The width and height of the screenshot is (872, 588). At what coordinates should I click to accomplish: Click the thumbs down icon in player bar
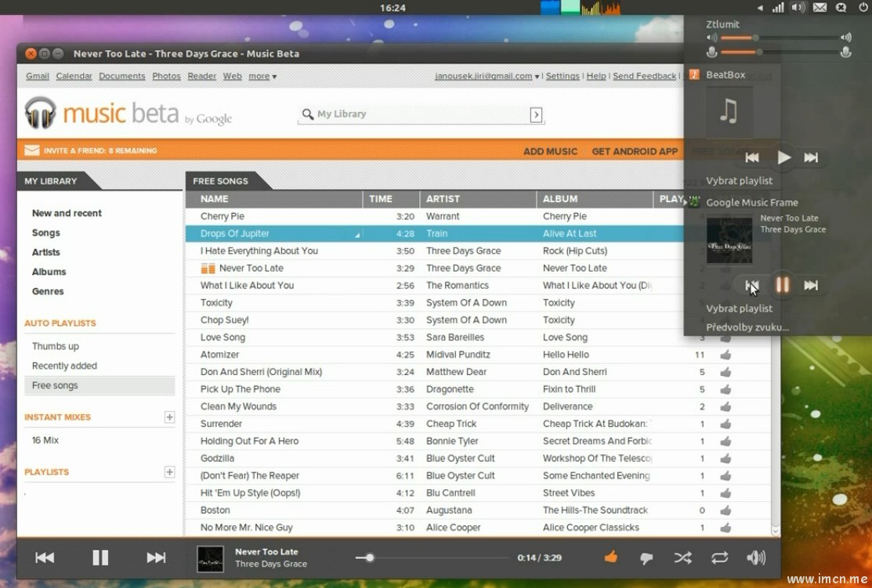point(646,558)
